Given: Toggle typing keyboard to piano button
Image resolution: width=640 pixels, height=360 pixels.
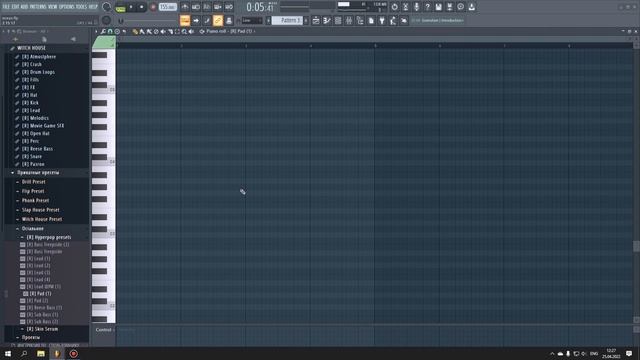Looking at the screenshot, I should click(x=185, y=20).
